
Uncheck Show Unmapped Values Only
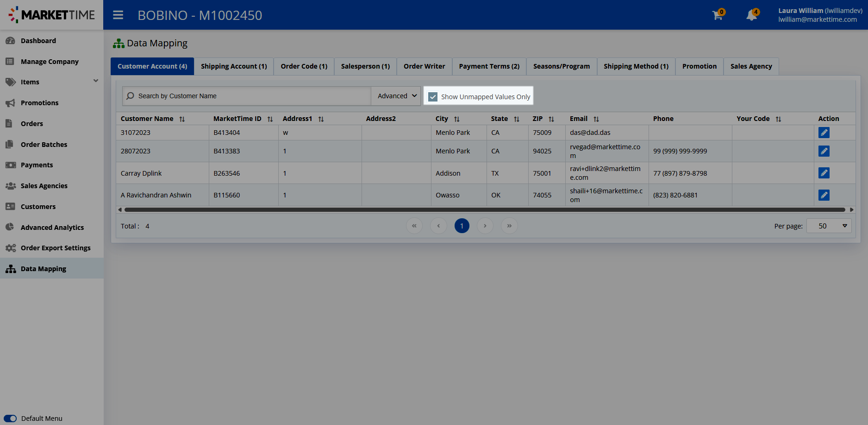433,97
